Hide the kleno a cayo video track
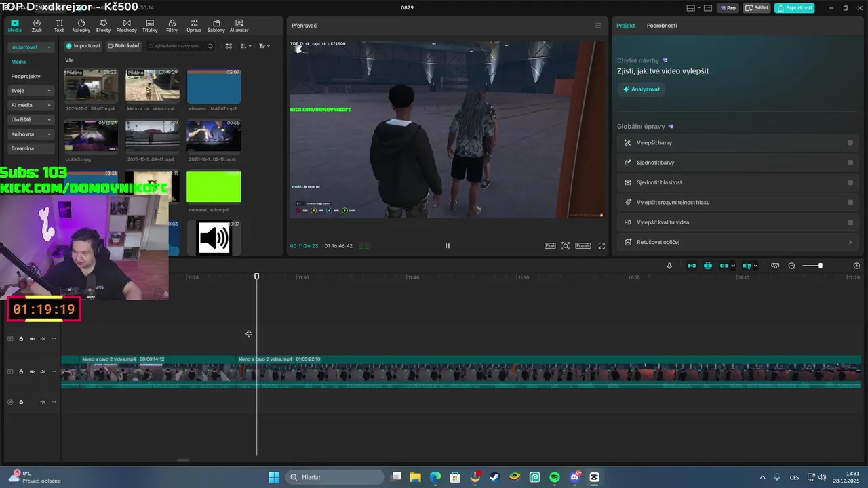Screen dimensions: 868x488 (32, 371)
